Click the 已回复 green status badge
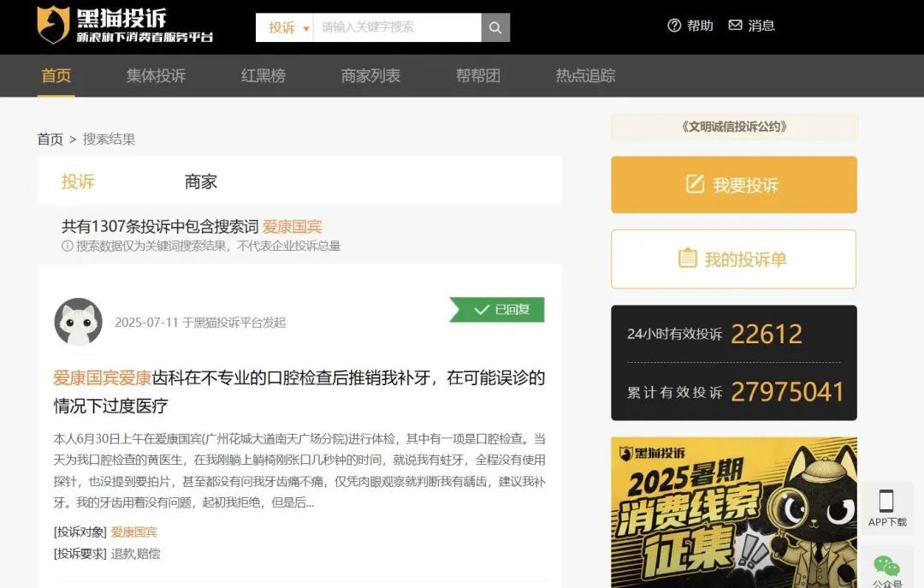Screen dimensions: 924x588 pyautogui.click(x=499, y=310)
